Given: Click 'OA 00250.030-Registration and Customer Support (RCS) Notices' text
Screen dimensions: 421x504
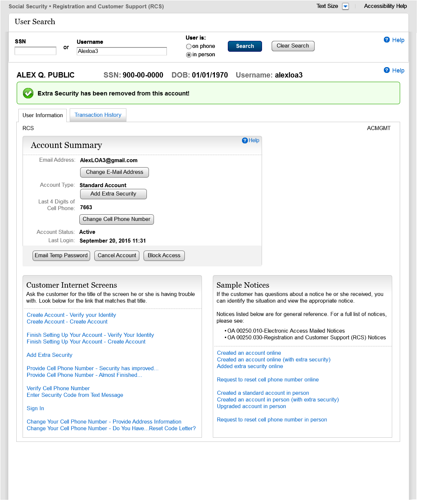Looking at the screenshot, I should tap(307, 338).
